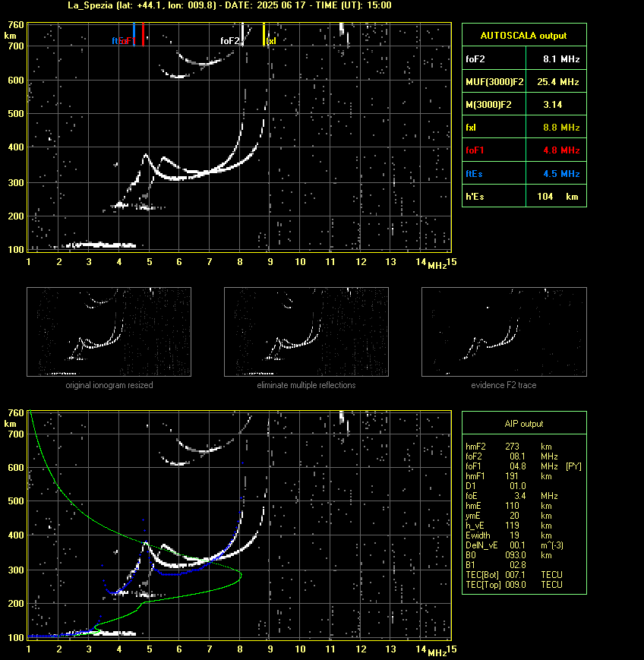Image resolution: width=644 pixels, height=660 pixels.
Task: Click the La_Spezia station title header
Action: [x=230, y=5]
